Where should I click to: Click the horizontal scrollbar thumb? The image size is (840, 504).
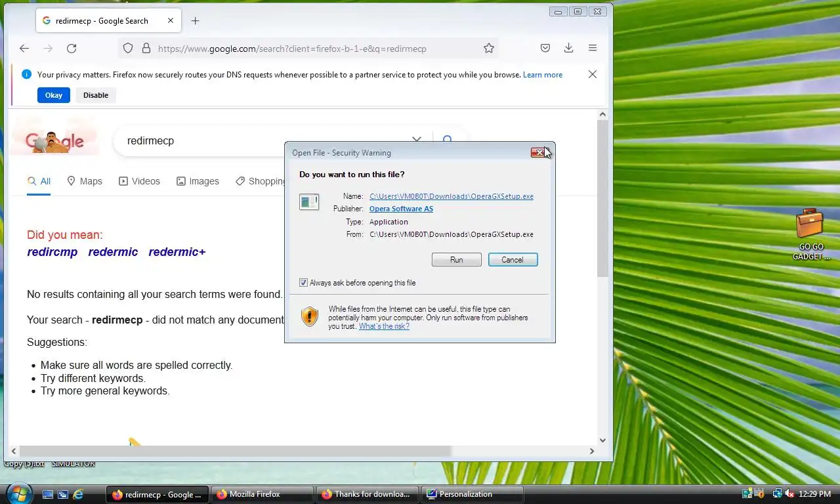235,451
